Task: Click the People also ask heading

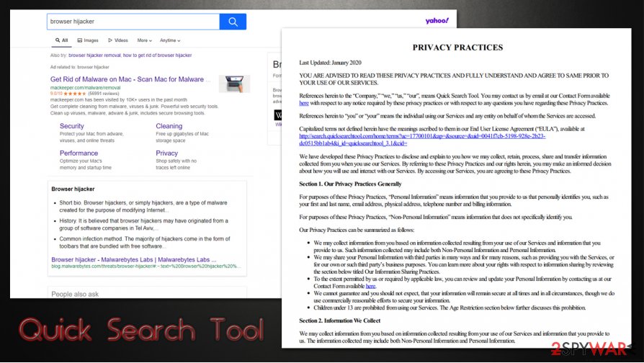Action: coord(75,294)
